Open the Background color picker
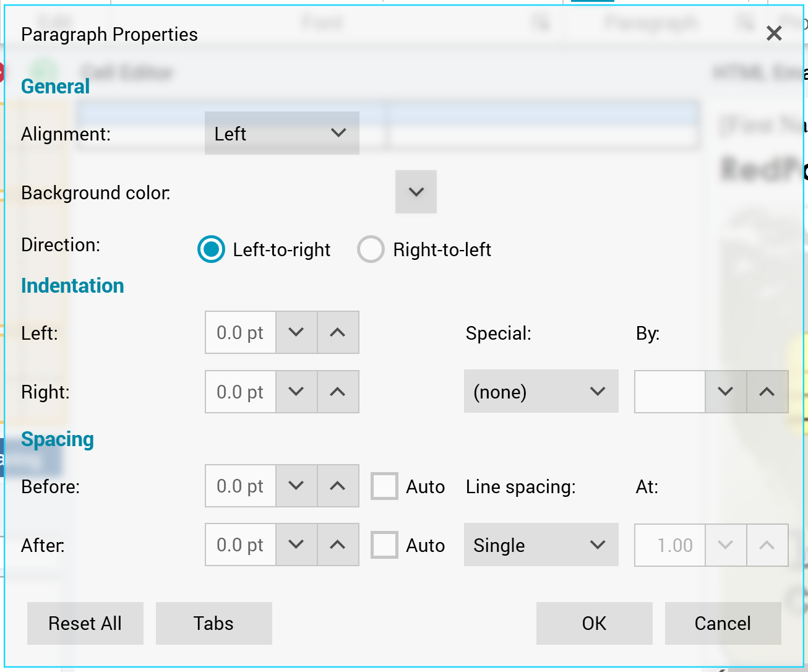Screen dimensions: 808x672 point(416,192)
